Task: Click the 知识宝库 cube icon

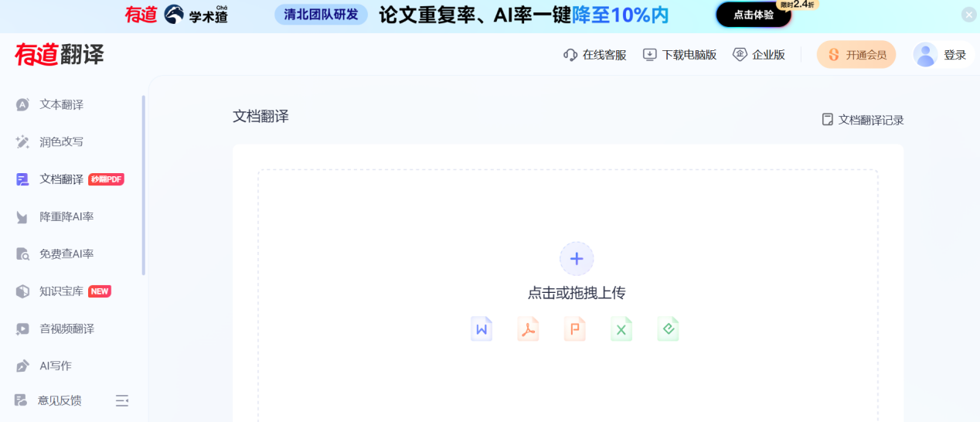Action: point(23,291)
